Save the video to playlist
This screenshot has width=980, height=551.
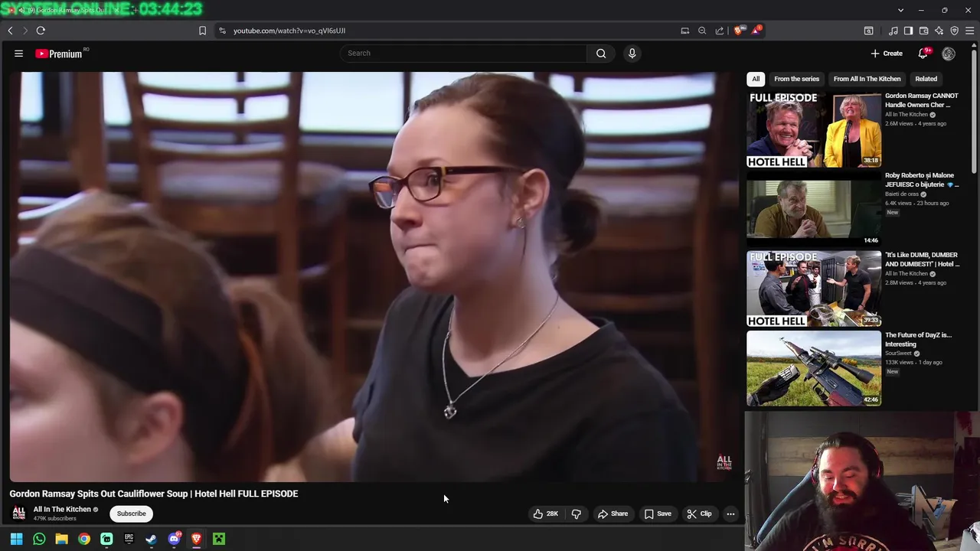click(658, 514)
